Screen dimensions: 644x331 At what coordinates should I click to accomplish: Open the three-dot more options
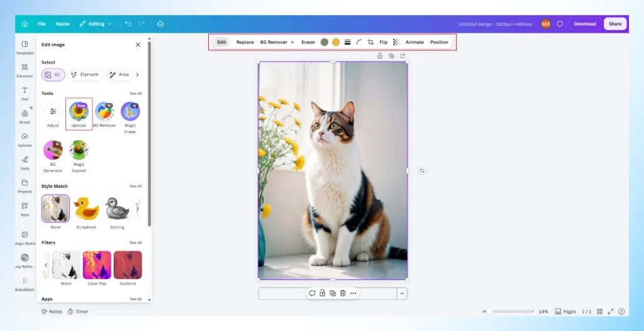(353, 293)
